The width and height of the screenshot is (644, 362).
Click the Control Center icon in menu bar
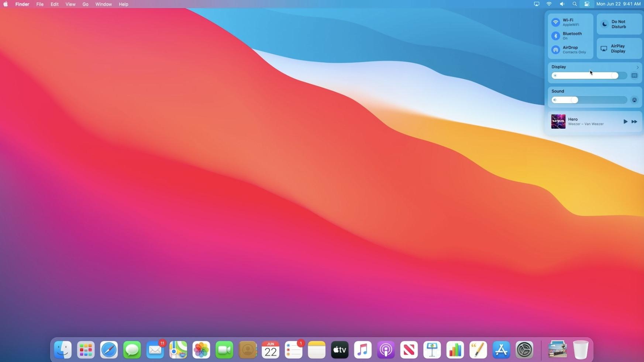point(587,4)
